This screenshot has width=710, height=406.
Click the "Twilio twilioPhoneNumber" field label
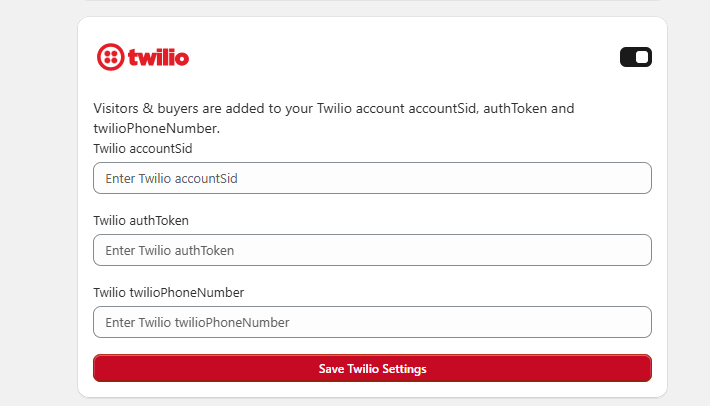[168, 292]
